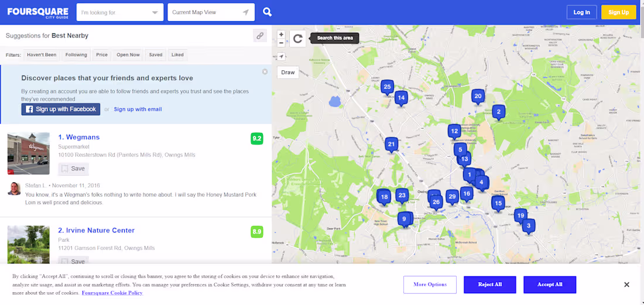Click the Log In button
The width and height of the screenshot is (644, 305).
coord(581,12)
